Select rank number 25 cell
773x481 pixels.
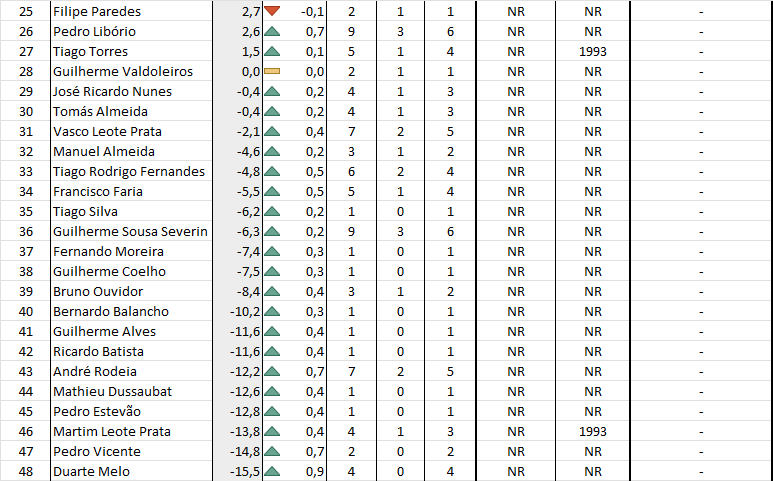tap(26, 11)
